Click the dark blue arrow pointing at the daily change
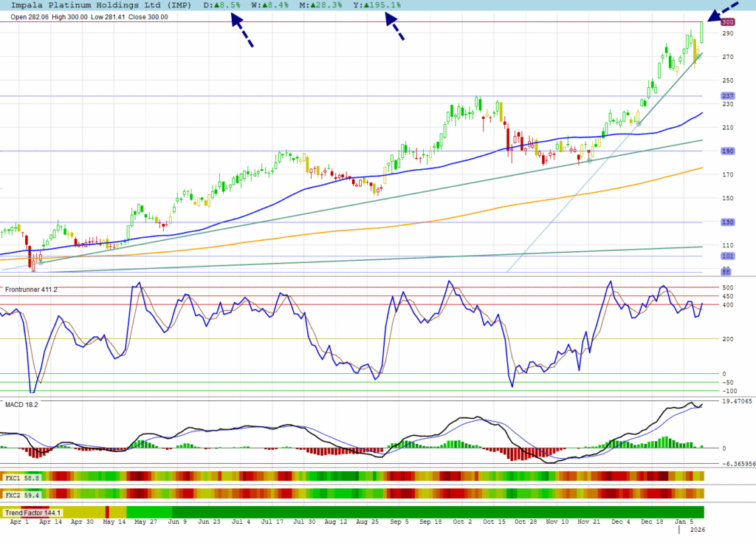756x543 pixels. pos(242,30)
